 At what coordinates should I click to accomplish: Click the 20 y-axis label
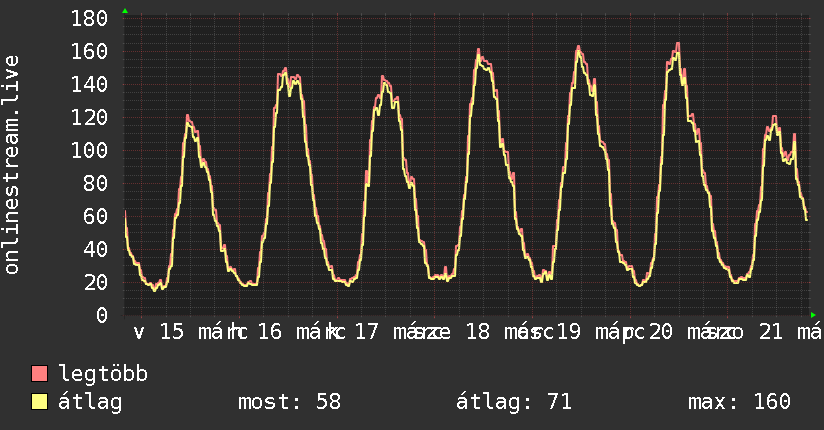pos(96,283)
